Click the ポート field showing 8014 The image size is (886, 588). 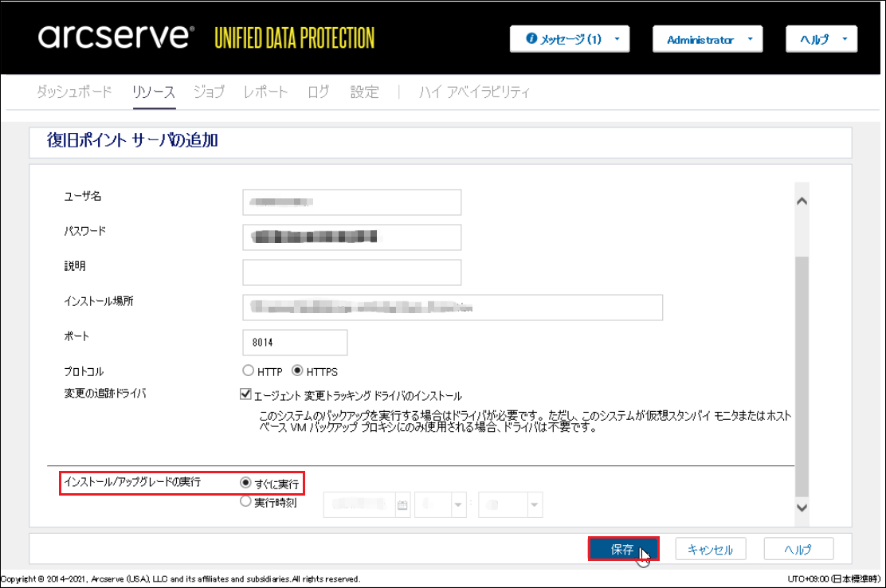coord(295,343)
